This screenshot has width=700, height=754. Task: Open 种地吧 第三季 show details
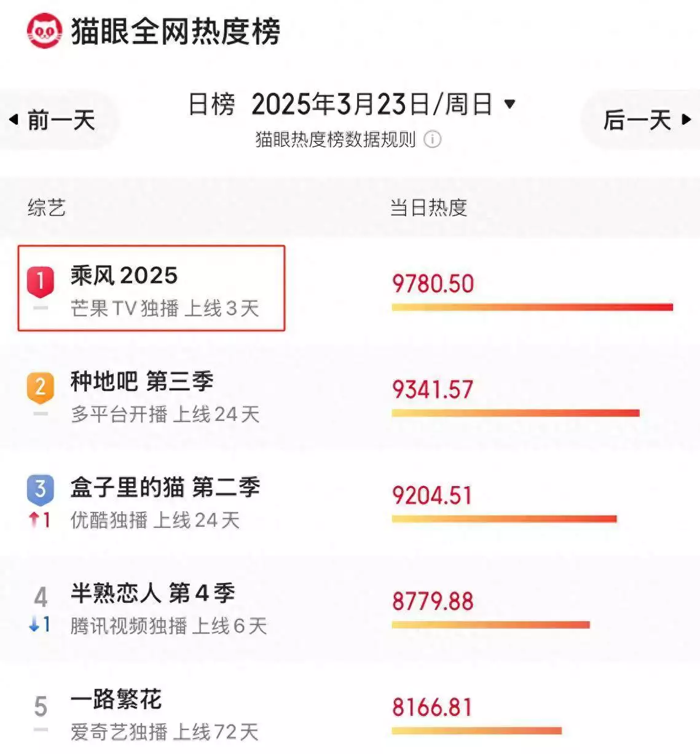point(142,382)
